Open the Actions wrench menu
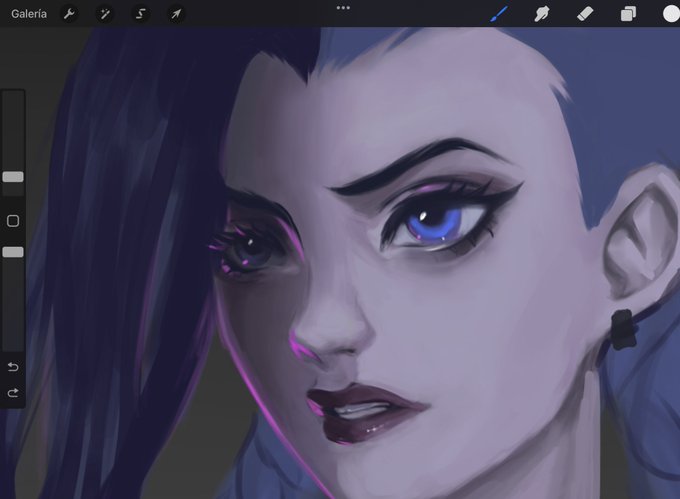This screenshot has height=499, width=680. point(69,14)
